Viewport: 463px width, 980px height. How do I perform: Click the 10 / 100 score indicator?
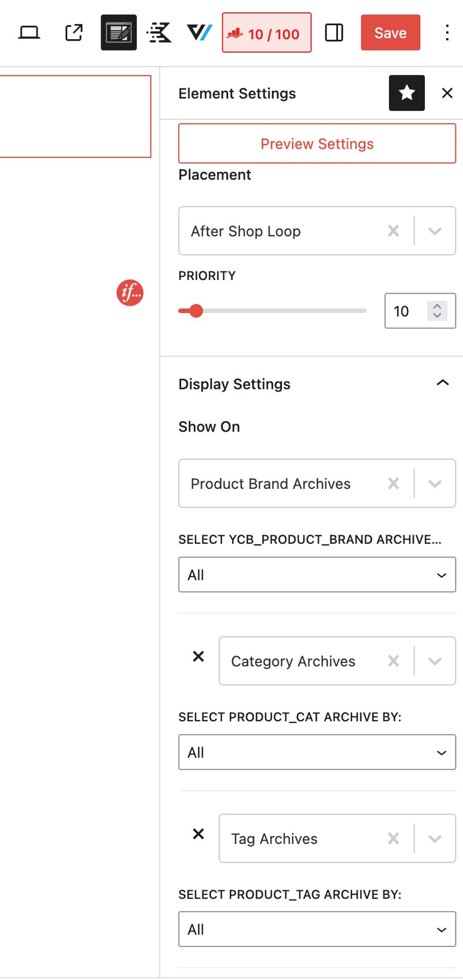tap(267, 33)
